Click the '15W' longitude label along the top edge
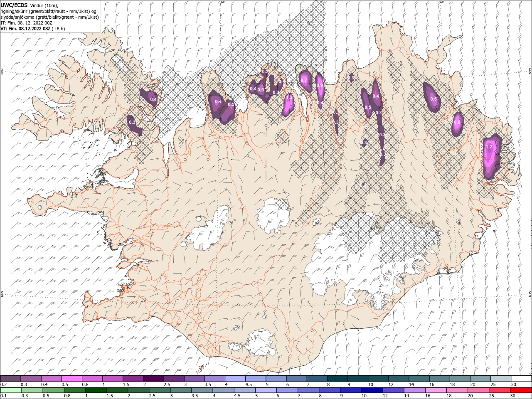 [440, 2]
